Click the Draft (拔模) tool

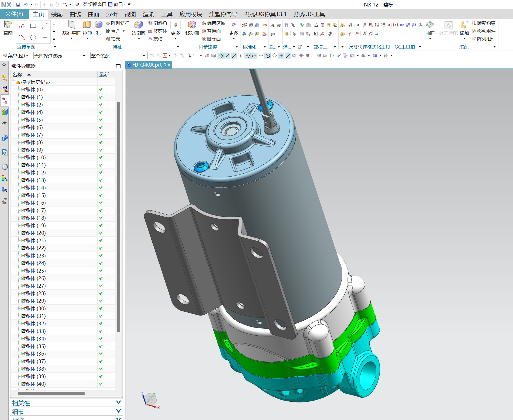tap(155, 39)
